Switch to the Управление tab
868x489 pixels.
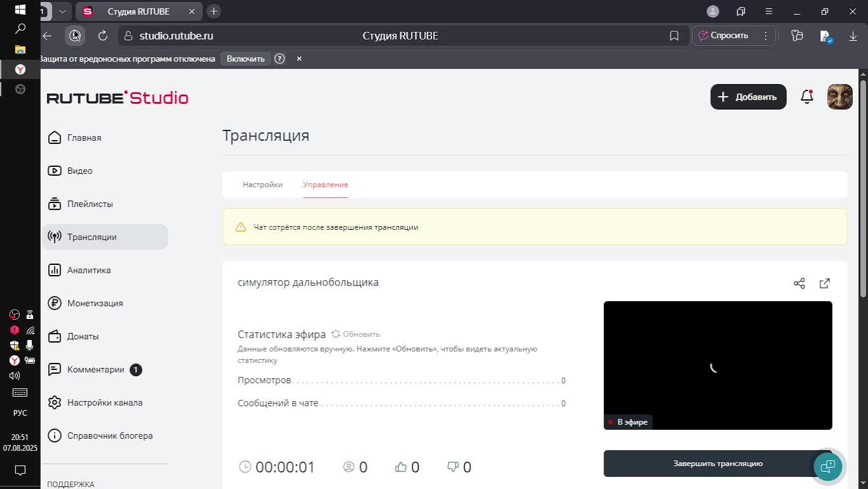tap(325, 185)
